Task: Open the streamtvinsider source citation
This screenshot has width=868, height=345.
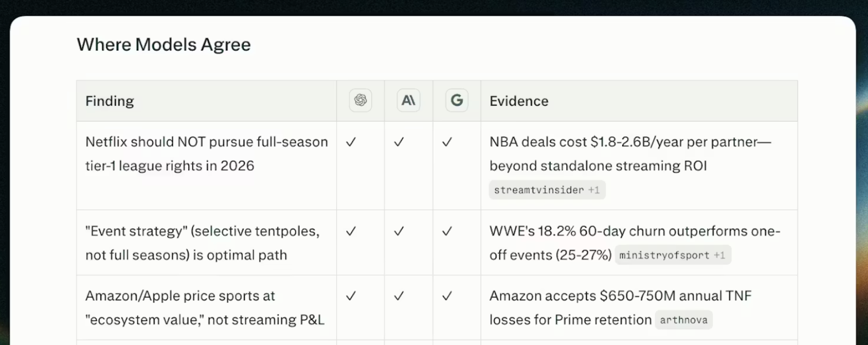Action: (539, 190)
